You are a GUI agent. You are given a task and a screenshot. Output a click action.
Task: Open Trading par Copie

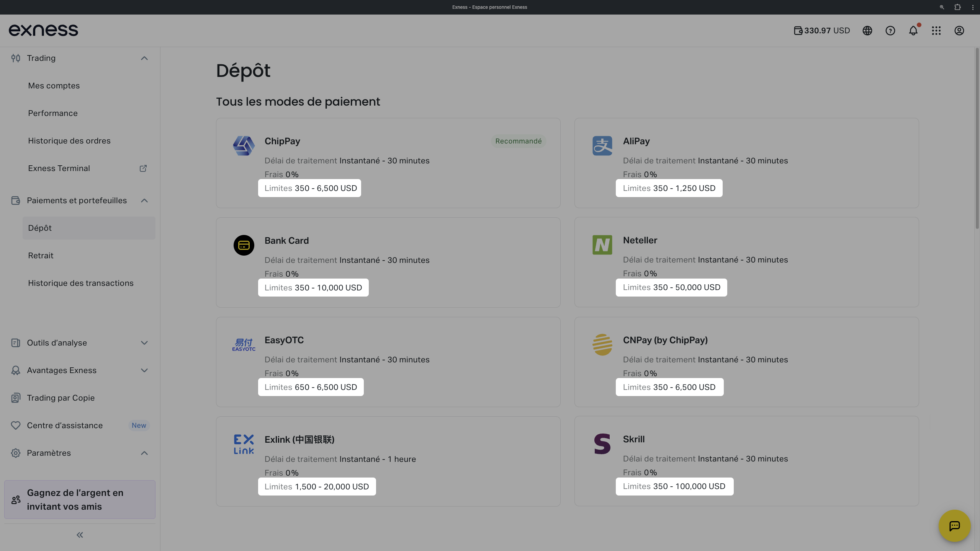click(x=61, y=398)
